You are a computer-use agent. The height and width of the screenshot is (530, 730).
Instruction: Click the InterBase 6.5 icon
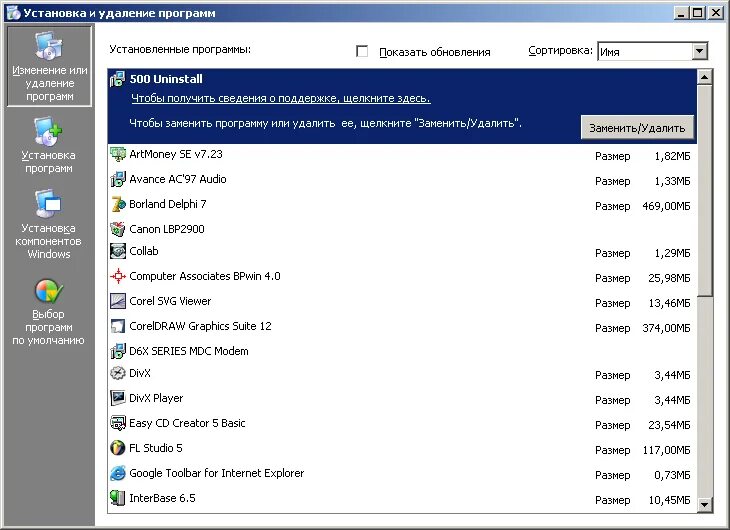point(118,498)
